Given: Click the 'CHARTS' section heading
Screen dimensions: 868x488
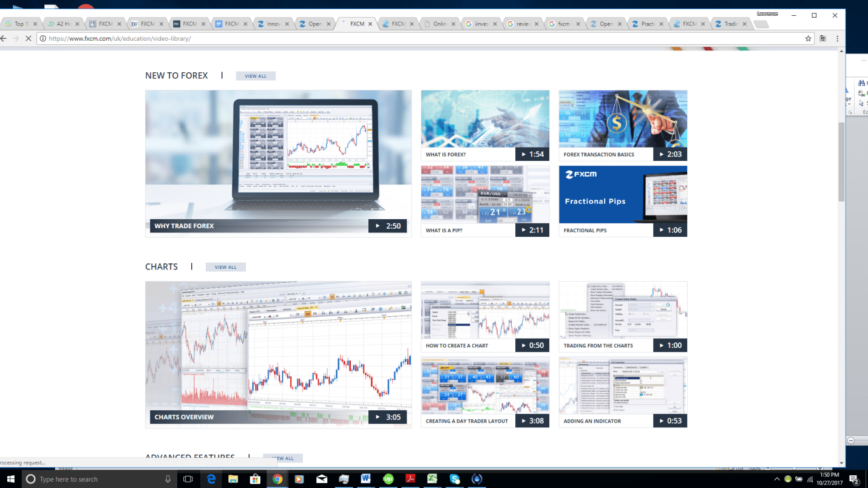Looking at the screenshot, I should tap(161, 267).
